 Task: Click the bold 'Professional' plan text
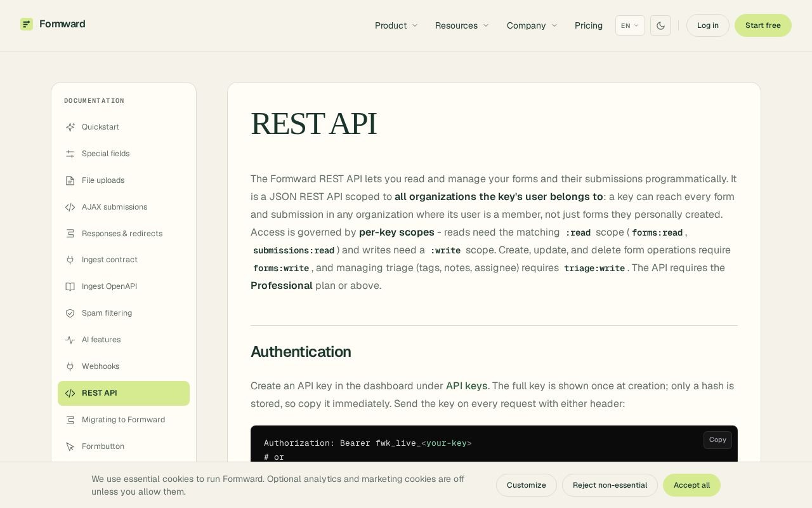pyautogui.click(x=282, y=286)
